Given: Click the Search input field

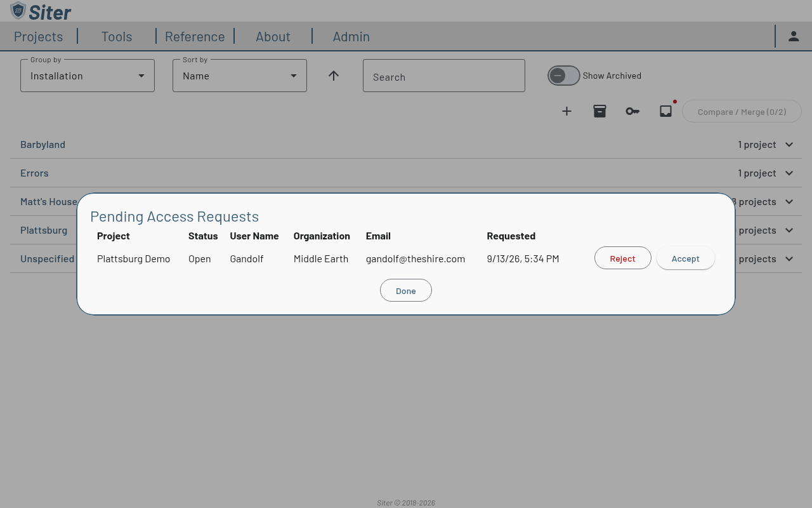Looking at the screenshot, I should 444,76.
